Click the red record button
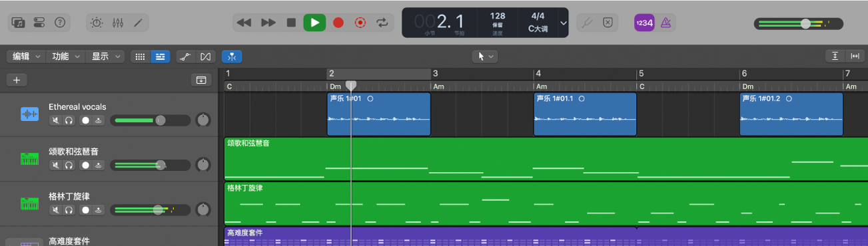 click(338, 23)
